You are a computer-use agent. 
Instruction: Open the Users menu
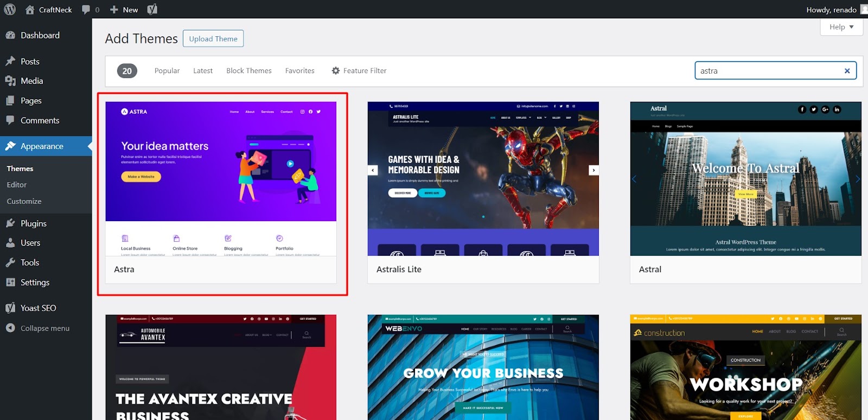click(x=30, y=243)
